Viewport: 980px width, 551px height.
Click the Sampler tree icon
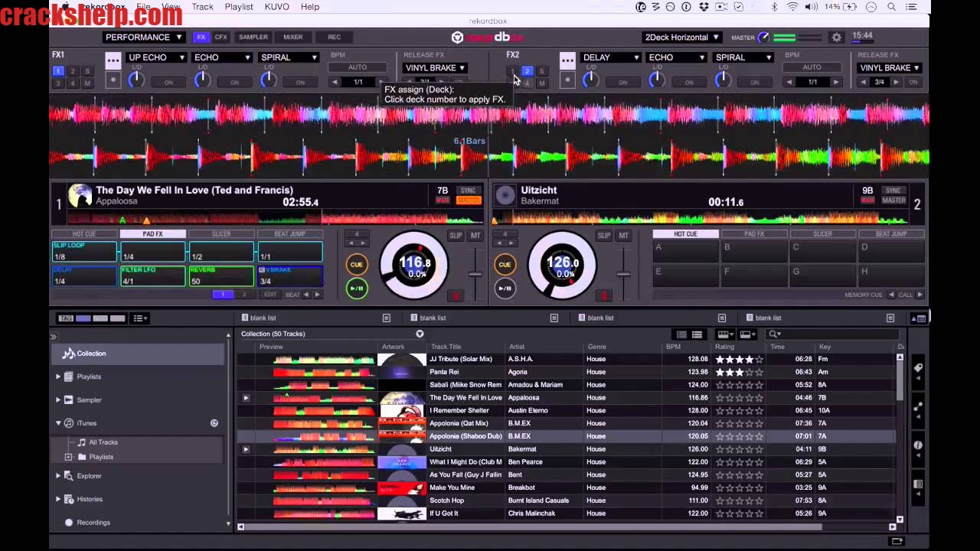pyautogui.click(x=69, y=399)
